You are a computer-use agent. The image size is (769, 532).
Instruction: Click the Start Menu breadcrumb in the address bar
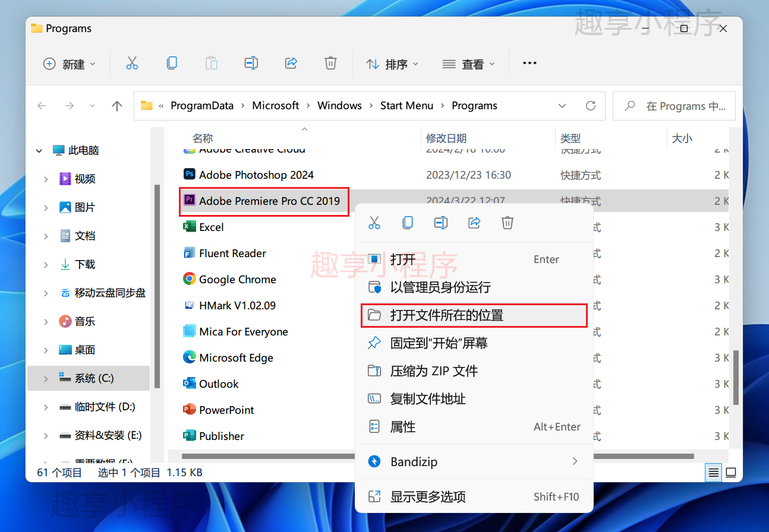[406, 106]
